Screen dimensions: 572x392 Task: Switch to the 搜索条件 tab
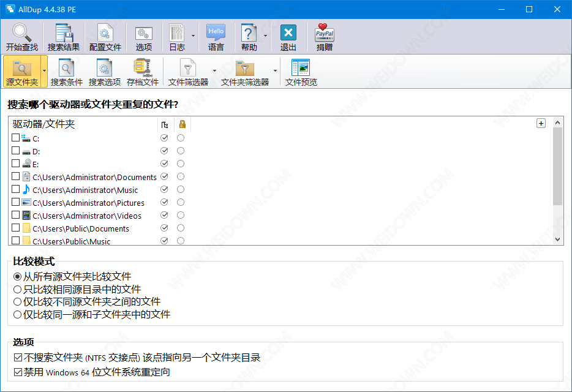pos(66,72)
